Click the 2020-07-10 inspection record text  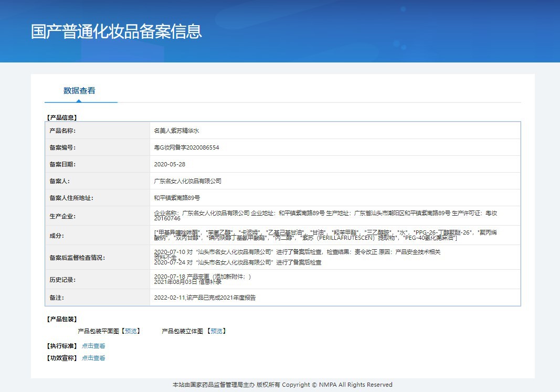pos(297,254)
